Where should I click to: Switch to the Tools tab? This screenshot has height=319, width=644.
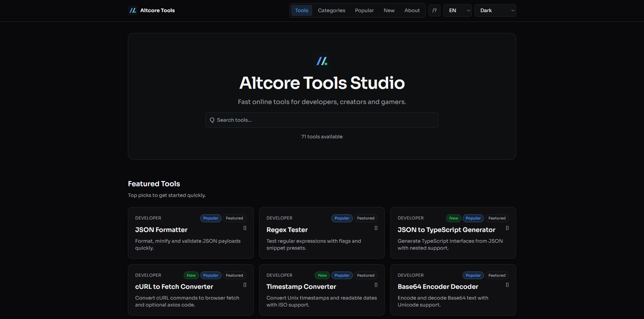point(301,10)
